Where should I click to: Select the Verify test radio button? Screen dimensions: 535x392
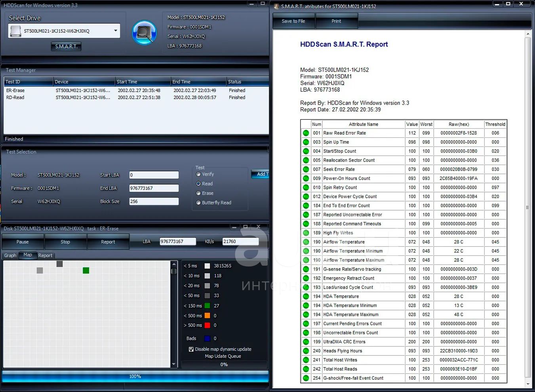click(198, 174)
